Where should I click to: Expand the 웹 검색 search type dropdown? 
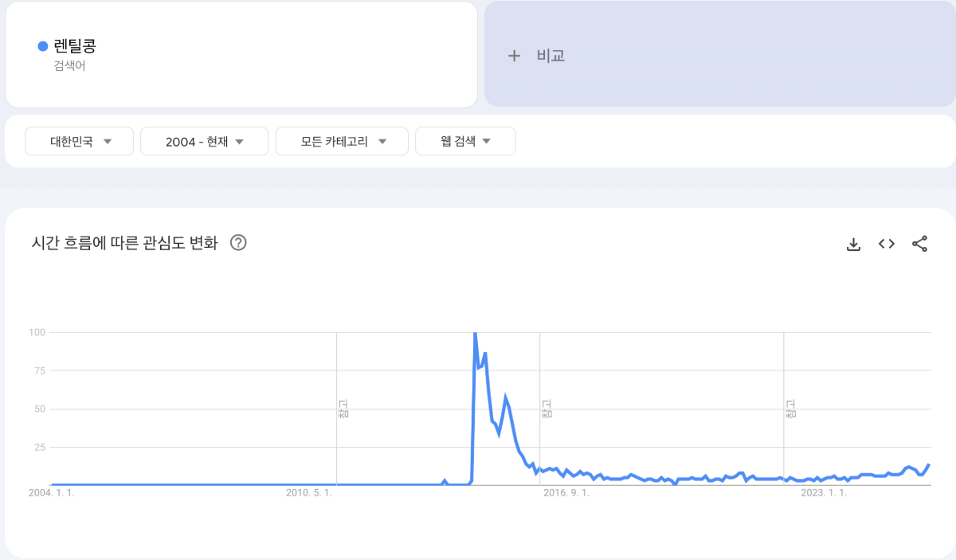click(x=465, y=142)
